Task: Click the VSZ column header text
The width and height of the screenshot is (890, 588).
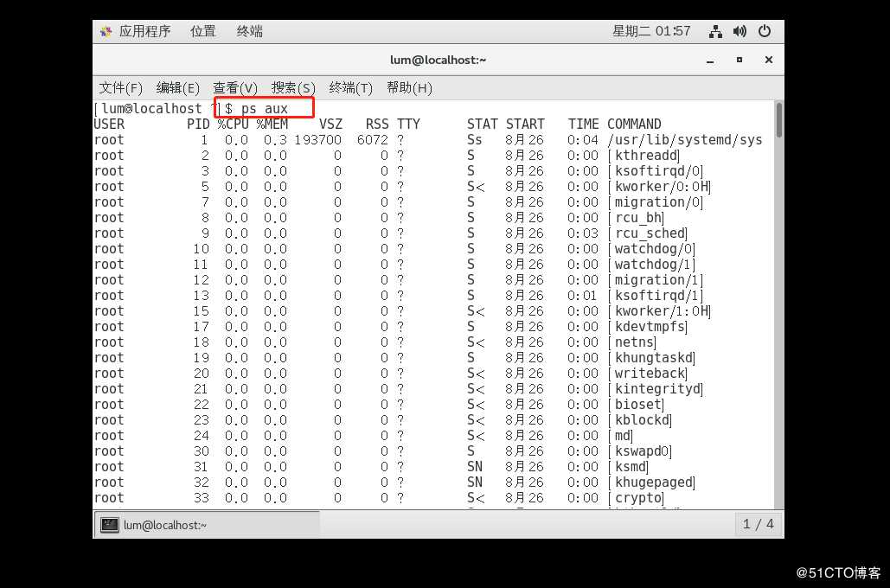Action: click(x=330, y=125)
